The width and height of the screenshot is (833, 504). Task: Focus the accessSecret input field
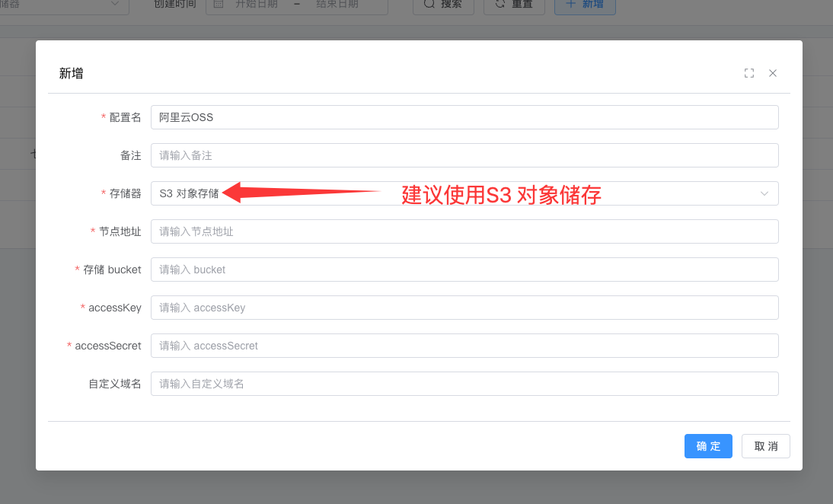464,346
